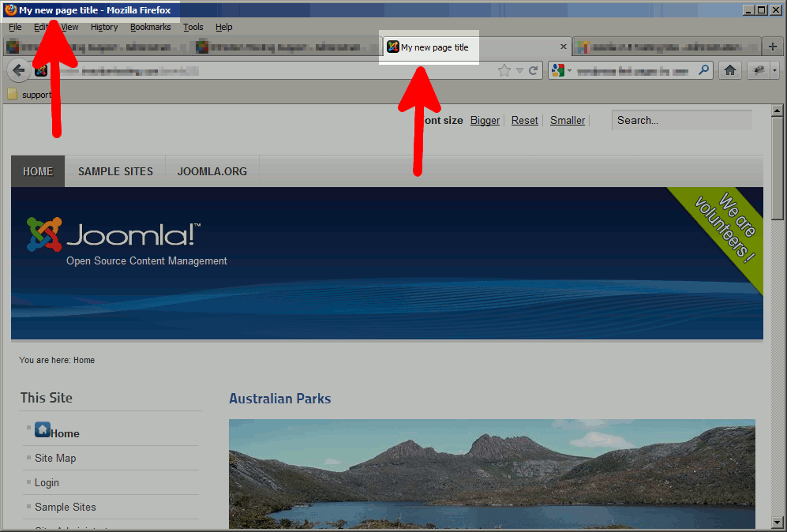This screenshot has width=787, height=532.
Task: Click the Australian Parks mountain lake photo
Action: [492, 474]
